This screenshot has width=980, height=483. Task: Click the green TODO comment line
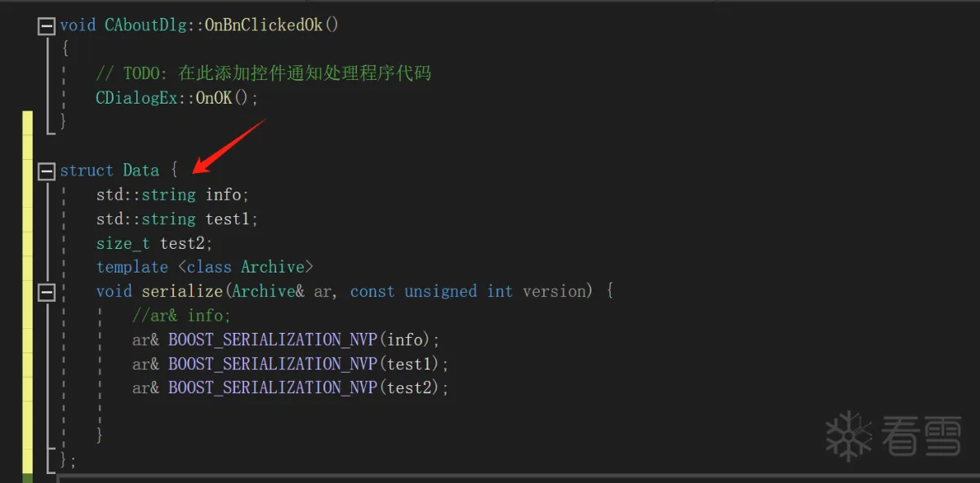[263, 73]
